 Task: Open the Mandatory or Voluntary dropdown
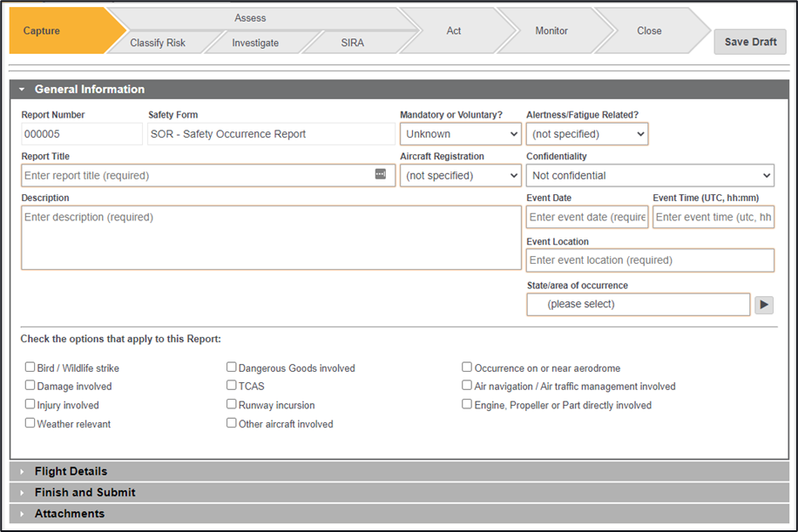461,134
